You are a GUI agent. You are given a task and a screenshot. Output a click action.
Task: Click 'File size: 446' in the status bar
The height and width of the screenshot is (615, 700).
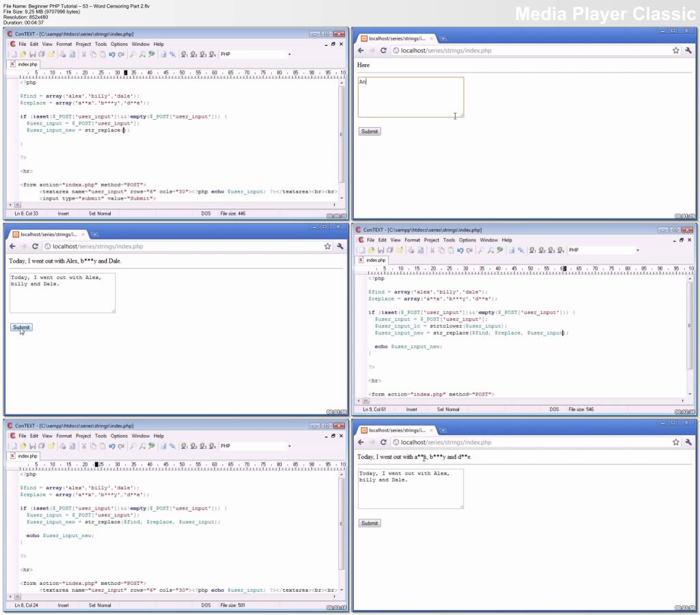[x=233, y=213]
